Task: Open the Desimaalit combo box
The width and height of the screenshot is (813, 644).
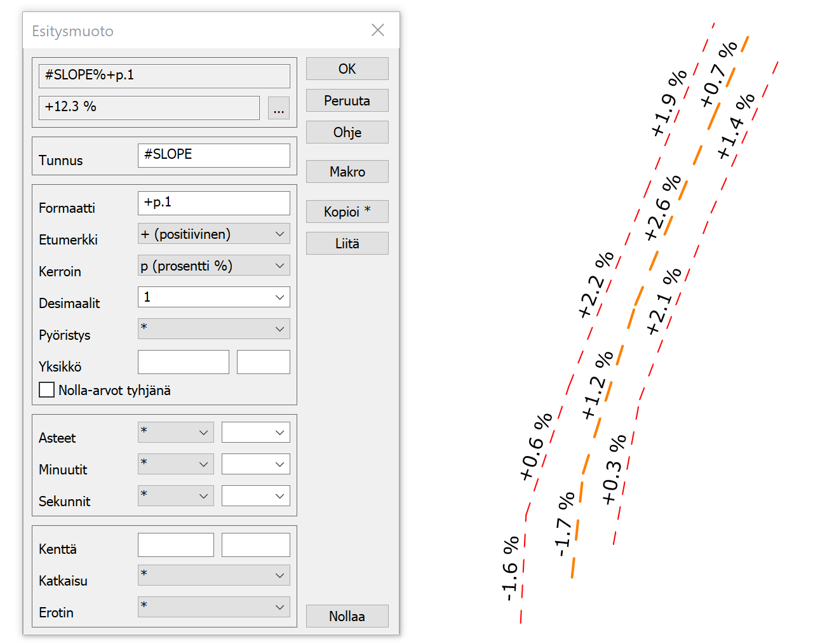Action: 213,297
